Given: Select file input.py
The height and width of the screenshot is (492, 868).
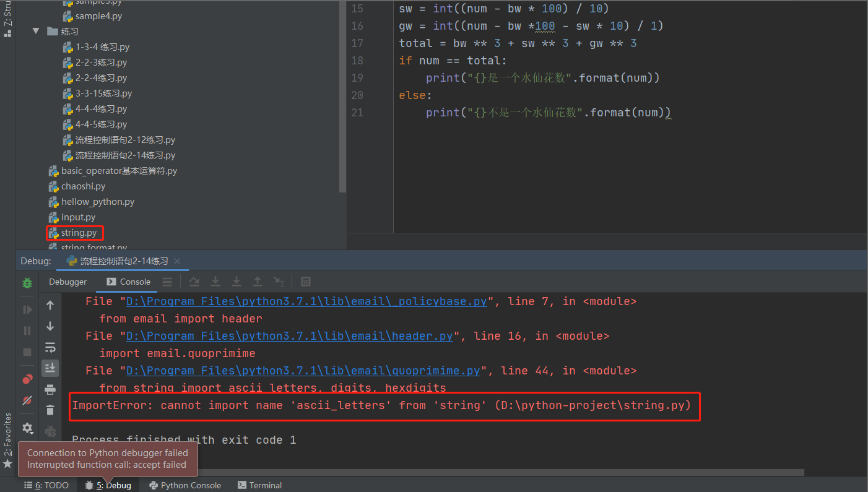Looking at the screenshot, I should tap(78, 217).
